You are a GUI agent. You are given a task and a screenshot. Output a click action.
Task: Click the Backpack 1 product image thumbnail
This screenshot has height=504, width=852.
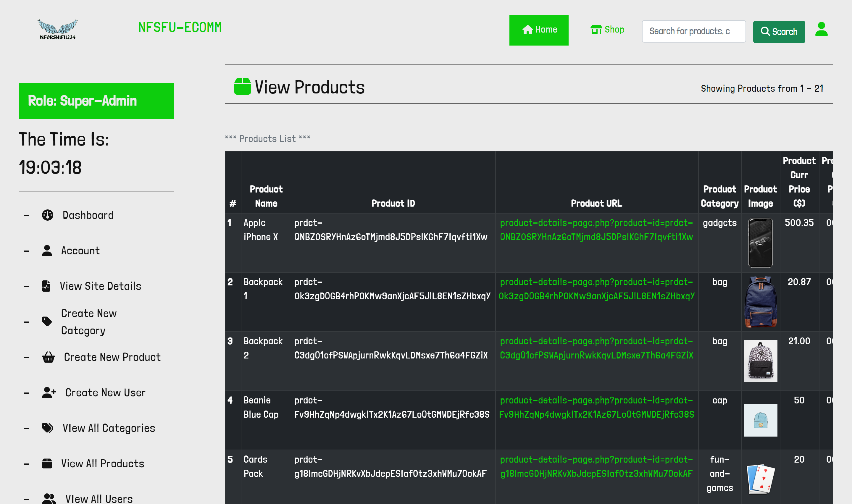point(760,302)
